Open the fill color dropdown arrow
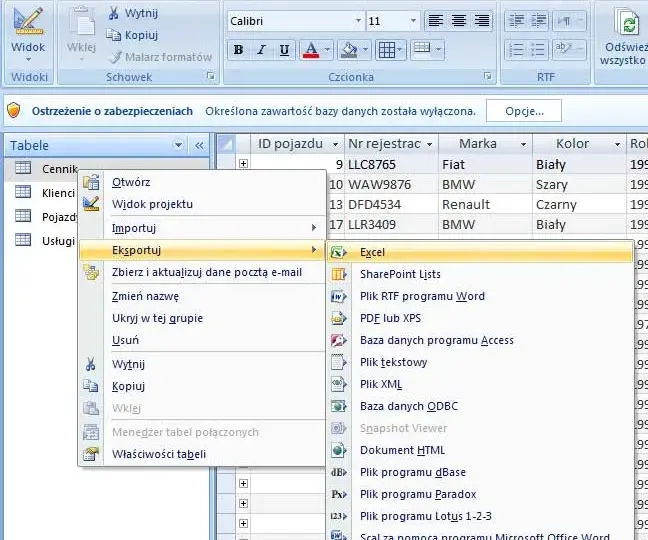This screenshot has width=648, height=540. pos(365,50)
